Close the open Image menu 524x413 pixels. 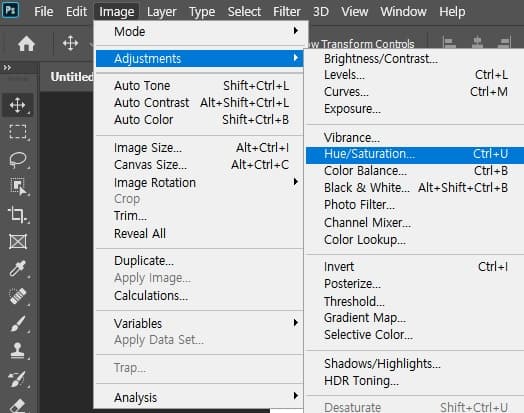click(116, 12)
